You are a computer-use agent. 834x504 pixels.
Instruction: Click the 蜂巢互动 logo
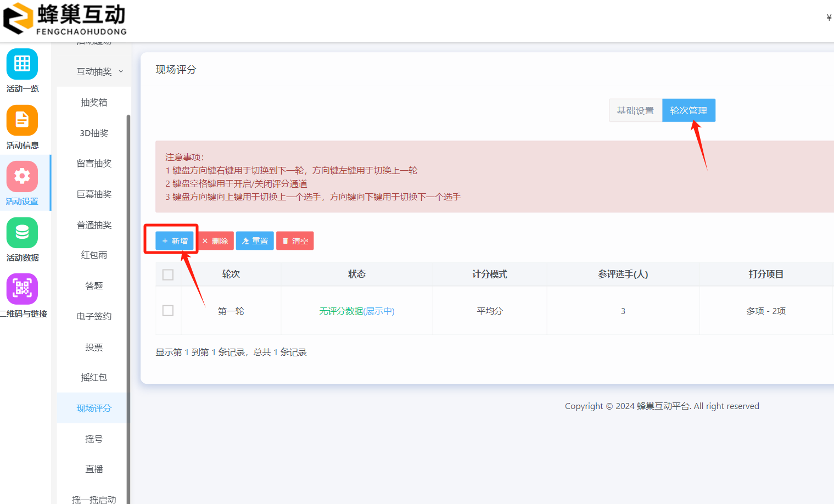[65, 19]
